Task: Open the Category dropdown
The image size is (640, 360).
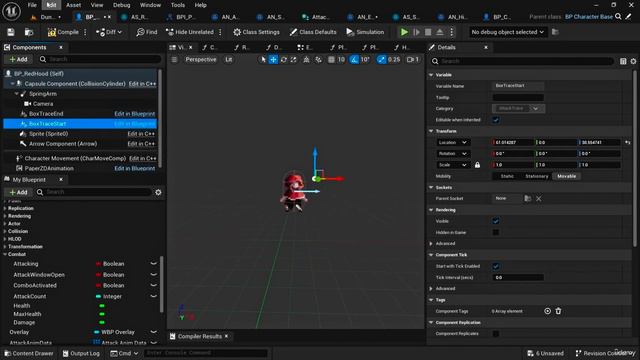Action: (518, 109)
